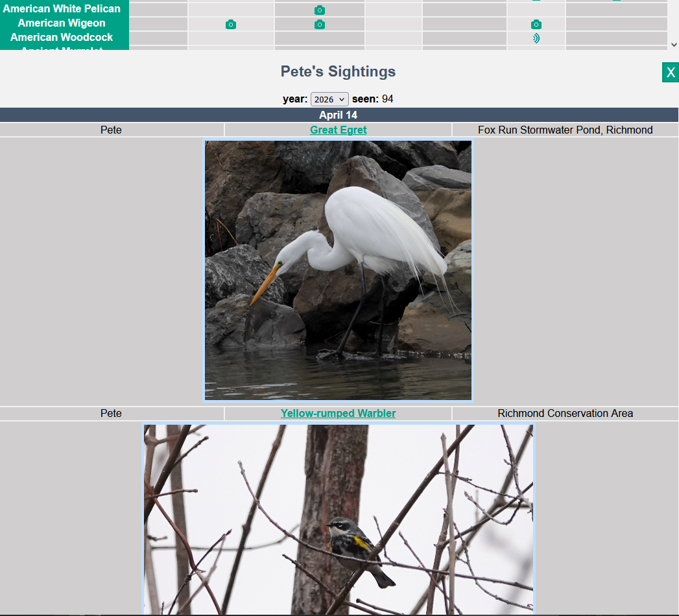This screenshot has height=616, width=679.
Task: Select American White Pelican in the species list
Action: pyautogui.click(x=62, y=8)
